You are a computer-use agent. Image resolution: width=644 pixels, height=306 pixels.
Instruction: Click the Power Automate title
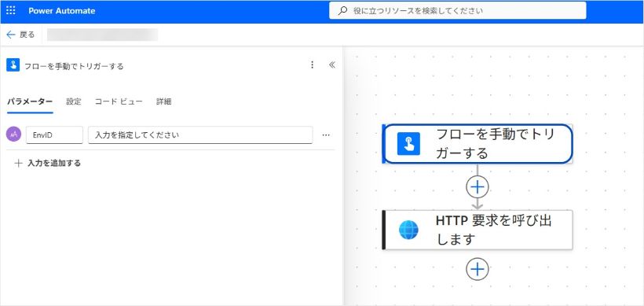pyautogui.click(x=61, y=11)
